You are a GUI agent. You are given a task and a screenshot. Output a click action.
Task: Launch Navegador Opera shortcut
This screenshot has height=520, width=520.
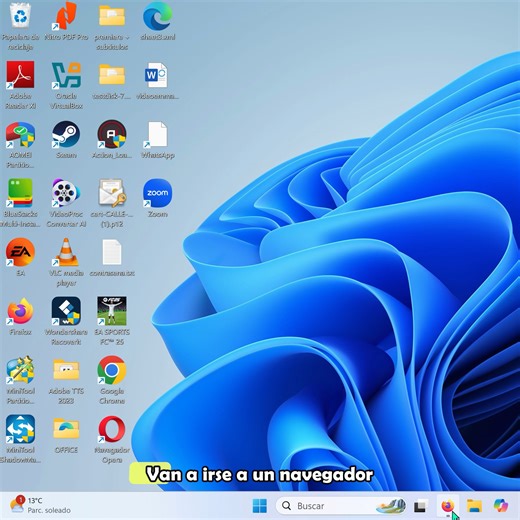click(x=112, y=429)
